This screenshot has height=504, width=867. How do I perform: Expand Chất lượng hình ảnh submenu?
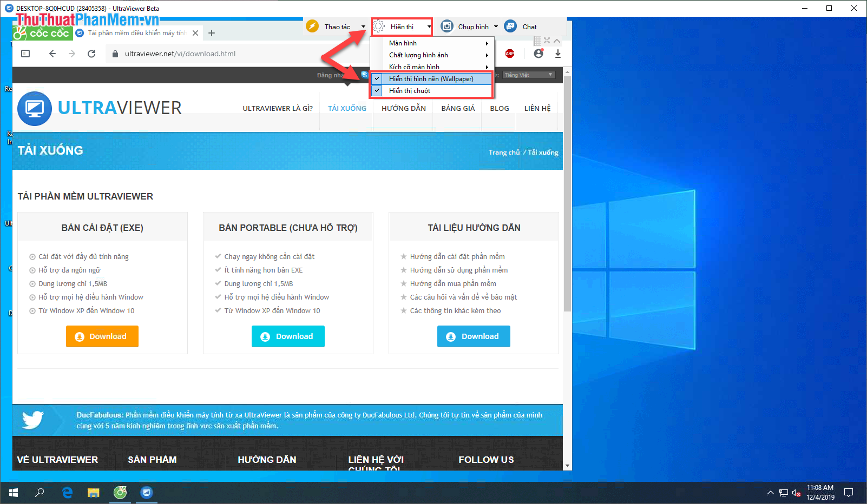click(x=431, y=55)
